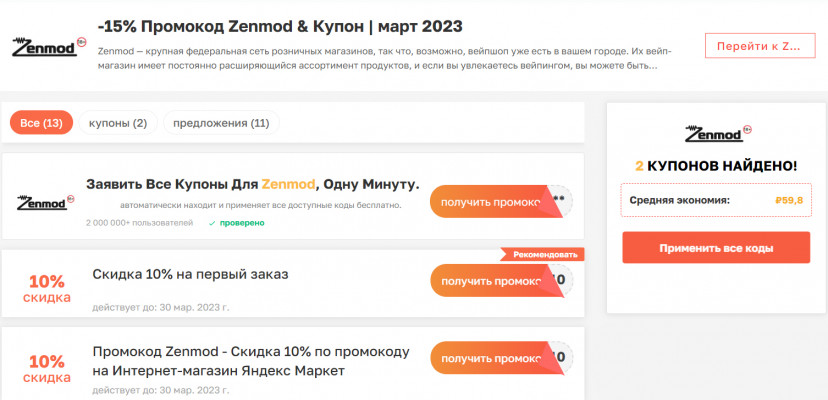
Task: Select the 'Все (13)' filter tab
Action: (41, 123)
